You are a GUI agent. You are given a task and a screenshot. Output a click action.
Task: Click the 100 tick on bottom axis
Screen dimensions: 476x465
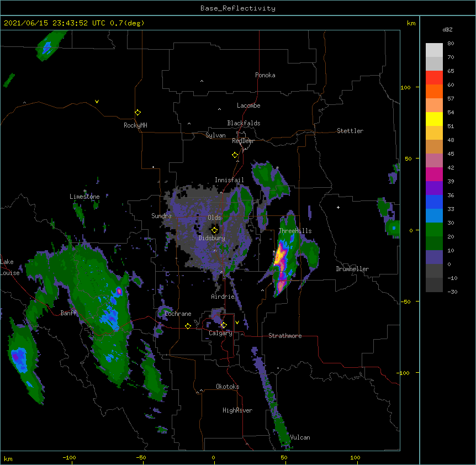pyautogui.click(x=355, y=457)
